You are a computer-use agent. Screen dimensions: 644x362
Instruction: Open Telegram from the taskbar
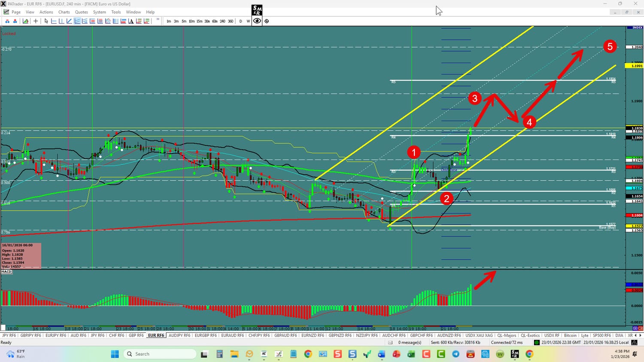pos(456,354)
